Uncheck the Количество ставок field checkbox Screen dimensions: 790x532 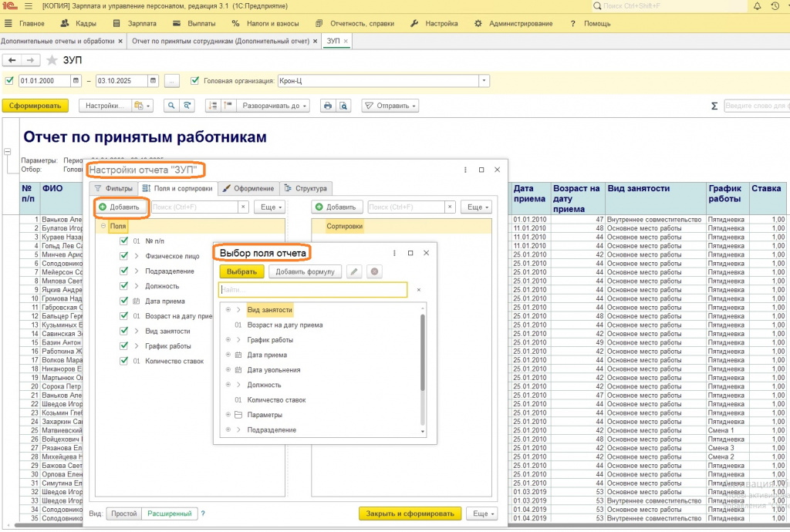123,361
